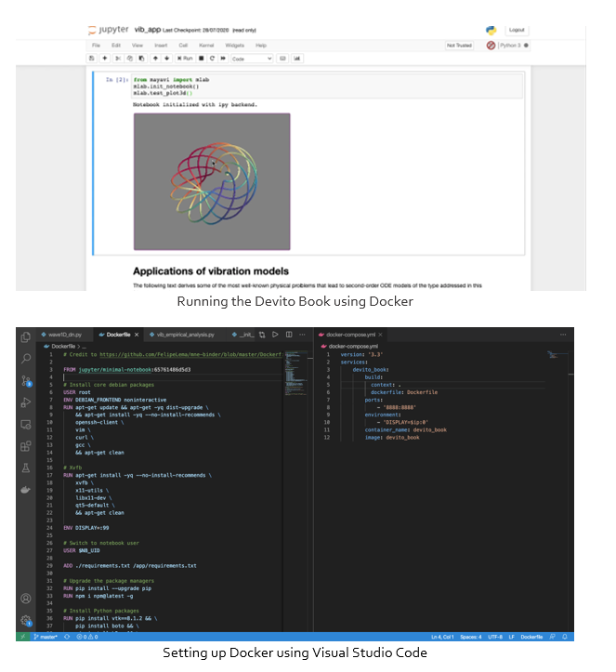This screenshot has width=616, height=672.
Task: Copy selected cells icon in Jupyter toolbar
Action: pos(130,59)
